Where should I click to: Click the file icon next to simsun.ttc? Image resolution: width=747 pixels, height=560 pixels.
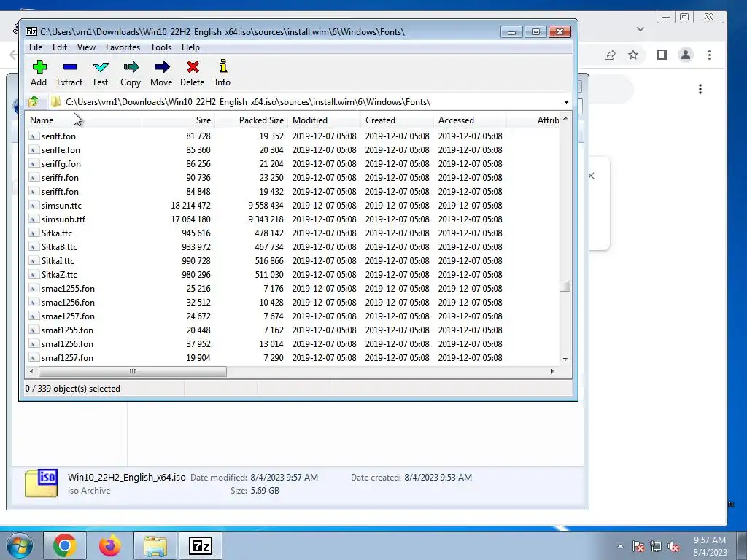point(34,205)
